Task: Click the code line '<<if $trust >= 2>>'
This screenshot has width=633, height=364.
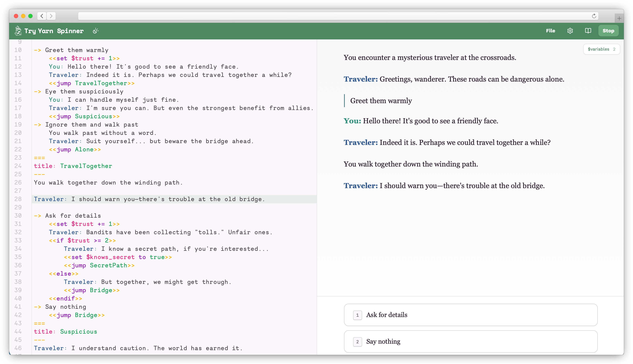Action: [83, 241]
